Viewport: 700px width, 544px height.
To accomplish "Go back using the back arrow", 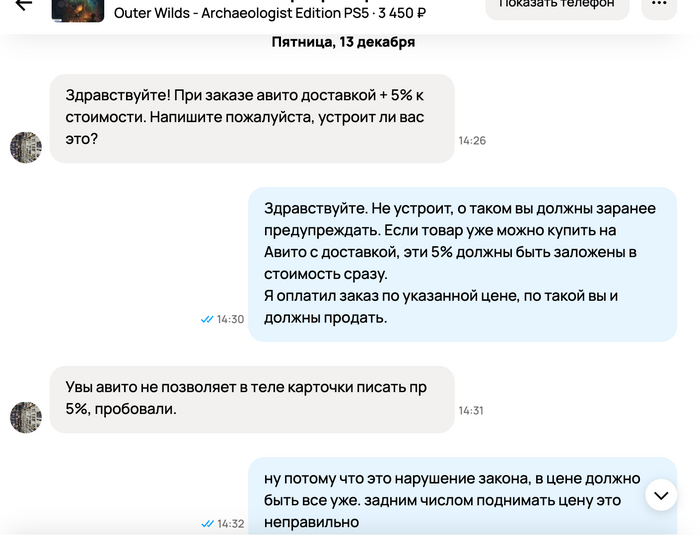I will pyautogui.click(x=22, y=4).
